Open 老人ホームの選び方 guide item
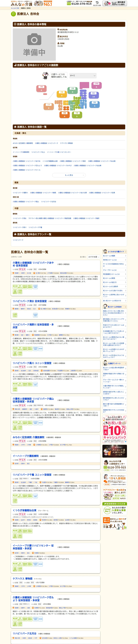 pyautogui.click(x=115, y=282)
